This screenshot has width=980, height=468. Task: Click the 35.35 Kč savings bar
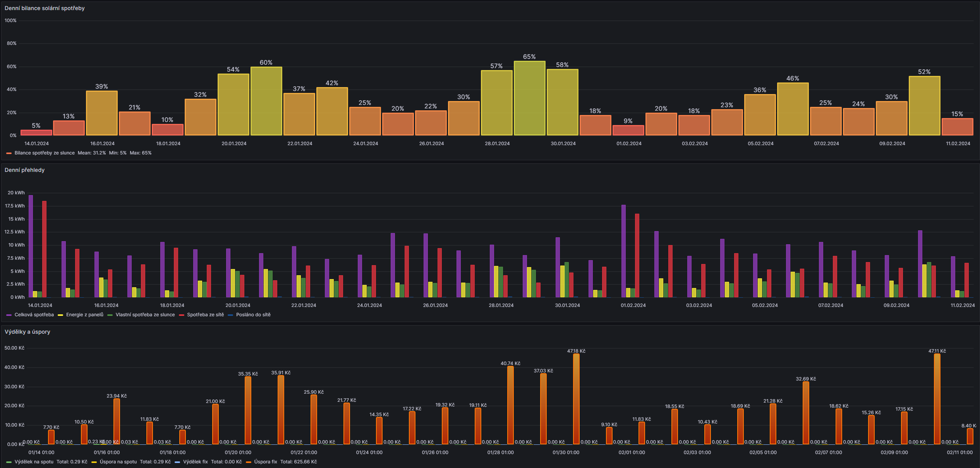point(248,410)
